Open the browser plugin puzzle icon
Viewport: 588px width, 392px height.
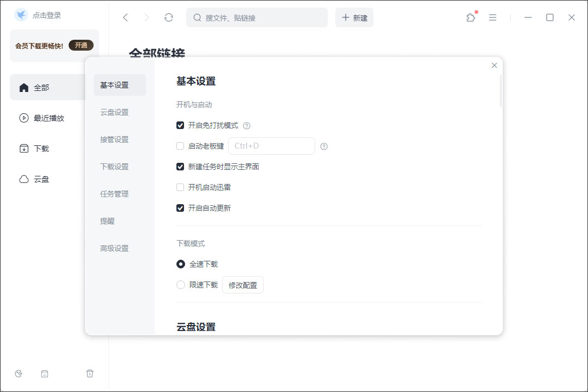[470, 17]
